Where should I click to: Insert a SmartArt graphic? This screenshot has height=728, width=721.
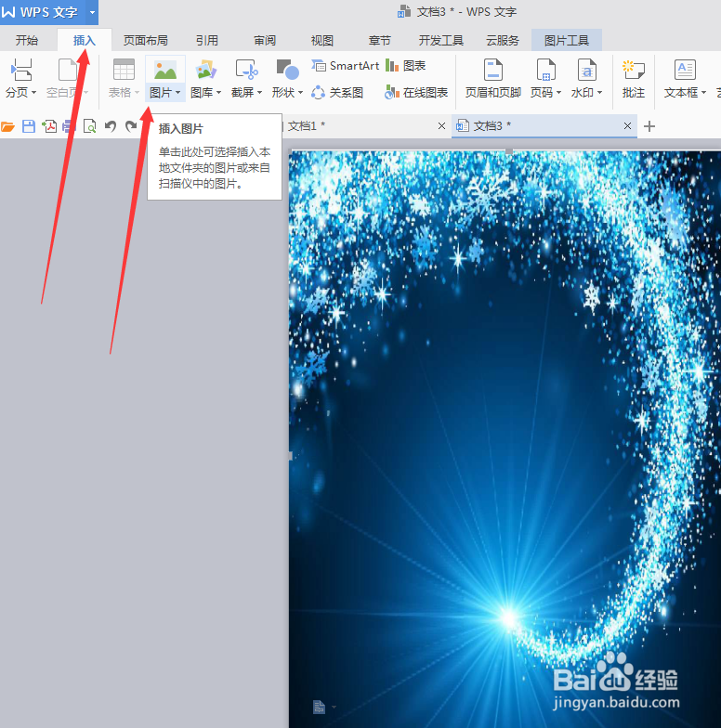click(x=346, y=66)
